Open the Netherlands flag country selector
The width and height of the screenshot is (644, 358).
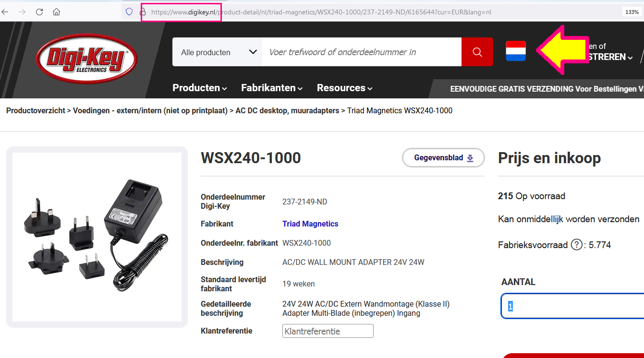(516, 51)
